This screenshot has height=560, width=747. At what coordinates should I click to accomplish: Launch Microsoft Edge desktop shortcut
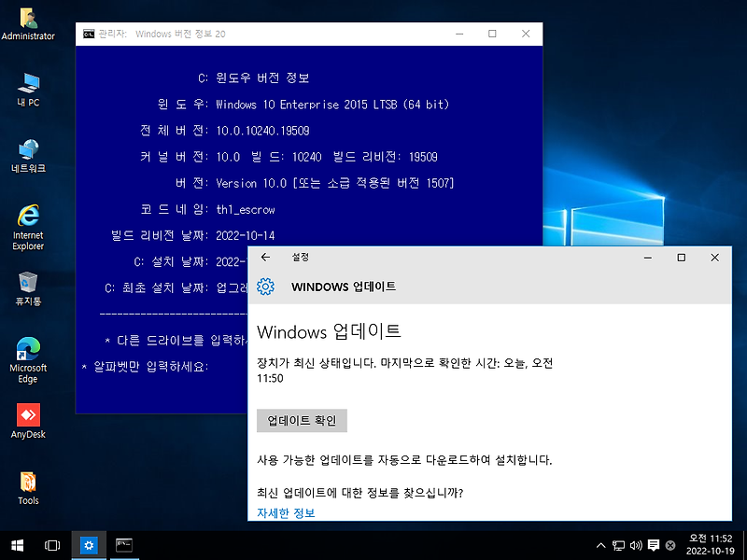[28, 360]
